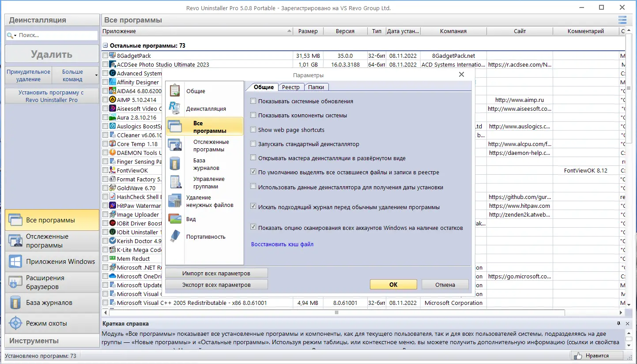Click inside the Поиск search field
Image resolution: width=637 pixels, height=364 pixels.
pos(53,35)
